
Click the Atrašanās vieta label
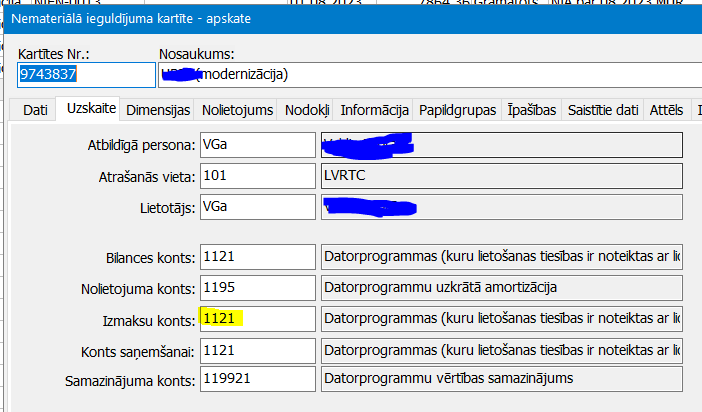click(147, 177)
